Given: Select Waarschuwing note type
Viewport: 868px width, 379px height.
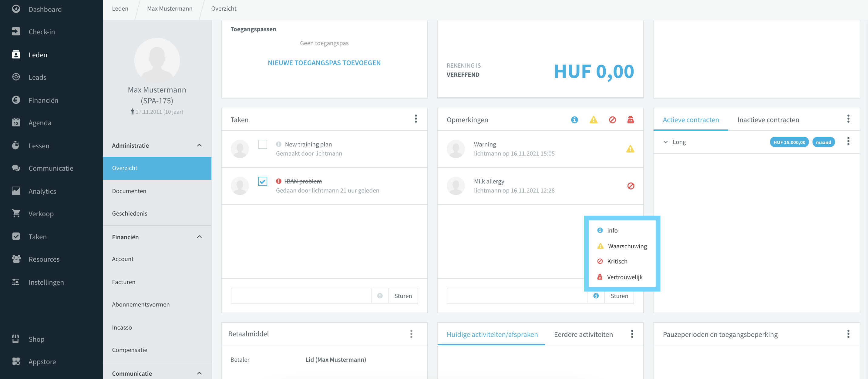Looking at the screenshot, I should tap(622, 246).
